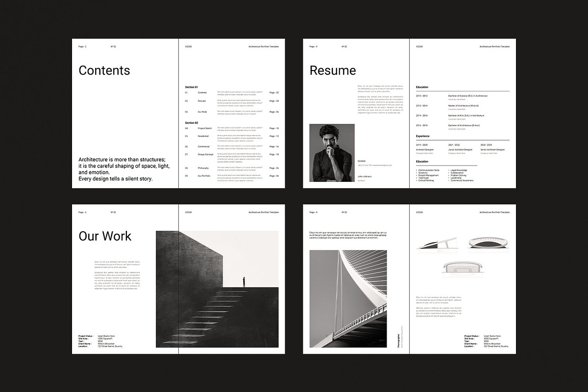Click the "Page - 04" page reference
This screenshot has height=392, width=588.
click(x=274, y=101)
